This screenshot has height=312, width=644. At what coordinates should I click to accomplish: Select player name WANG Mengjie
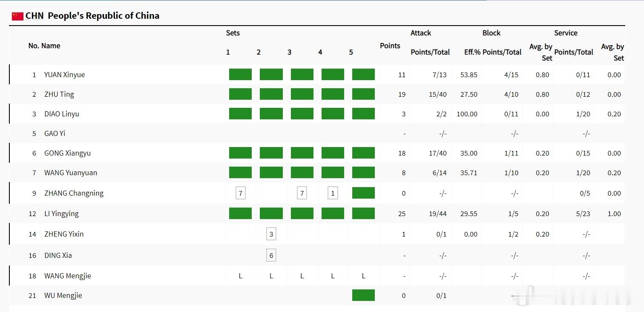(68, 276)
